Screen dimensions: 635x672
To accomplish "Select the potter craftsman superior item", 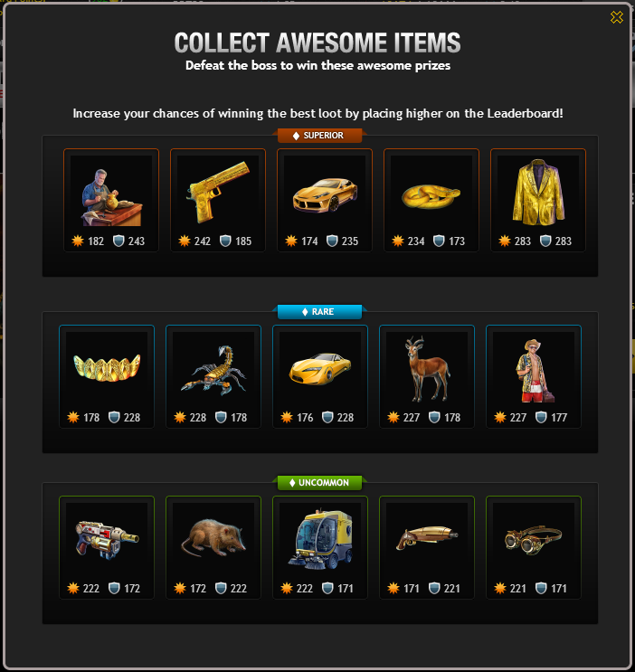I will (111, 200).
